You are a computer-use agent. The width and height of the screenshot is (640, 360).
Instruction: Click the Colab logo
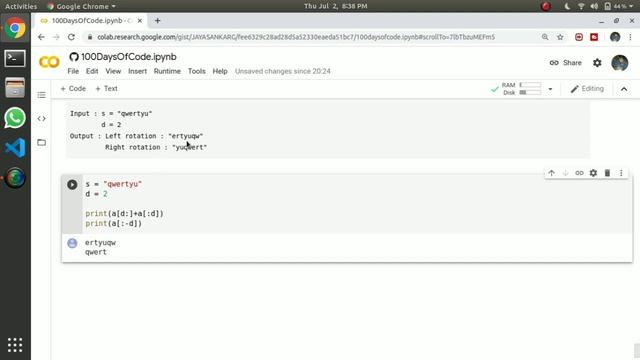(49, 62)
